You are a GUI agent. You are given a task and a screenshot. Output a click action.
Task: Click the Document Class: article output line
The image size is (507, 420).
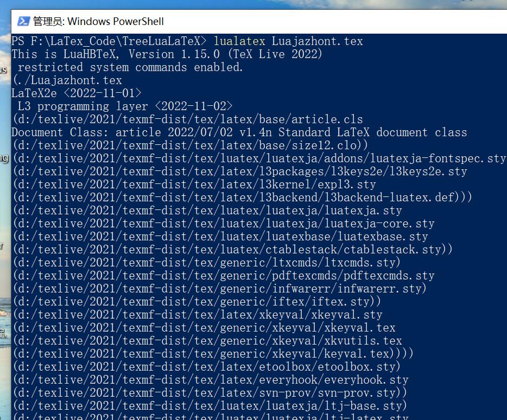pyautogui.click(x=239, y=132)
